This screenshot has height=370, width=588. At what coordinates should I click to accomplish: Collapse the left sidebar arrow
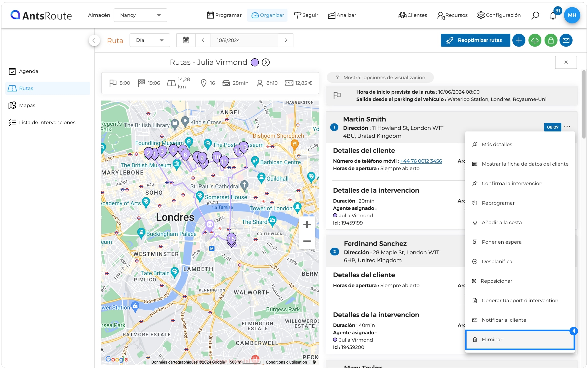(x=94, y=40)
